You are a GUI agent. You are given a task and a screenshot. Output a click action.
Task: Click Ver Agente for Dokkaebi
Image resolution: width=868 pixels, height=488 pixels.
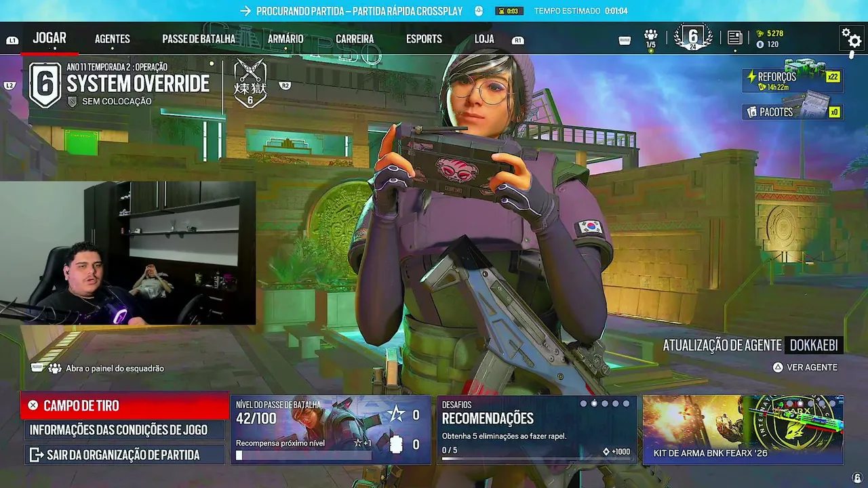click(805, 367)
